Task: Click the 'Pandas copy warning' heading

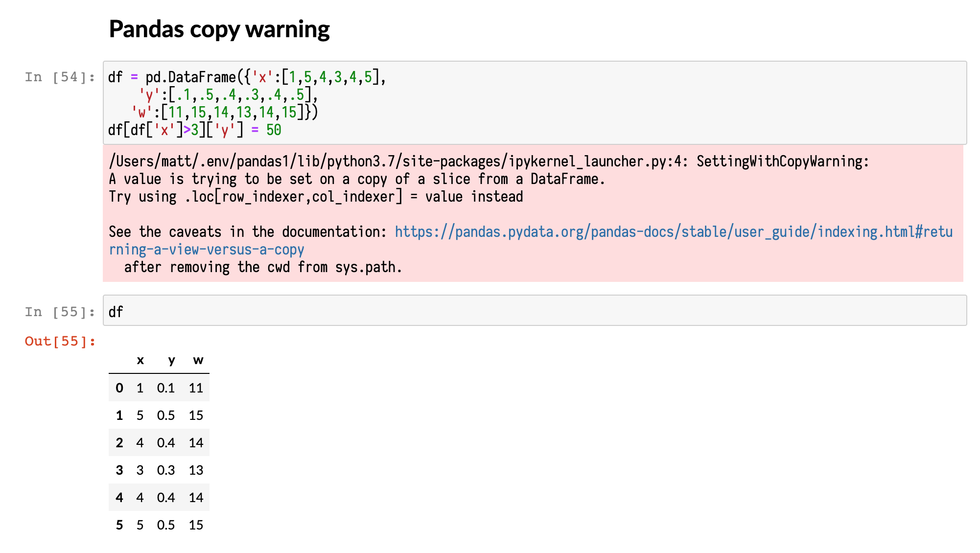Action: coord(219,28)
